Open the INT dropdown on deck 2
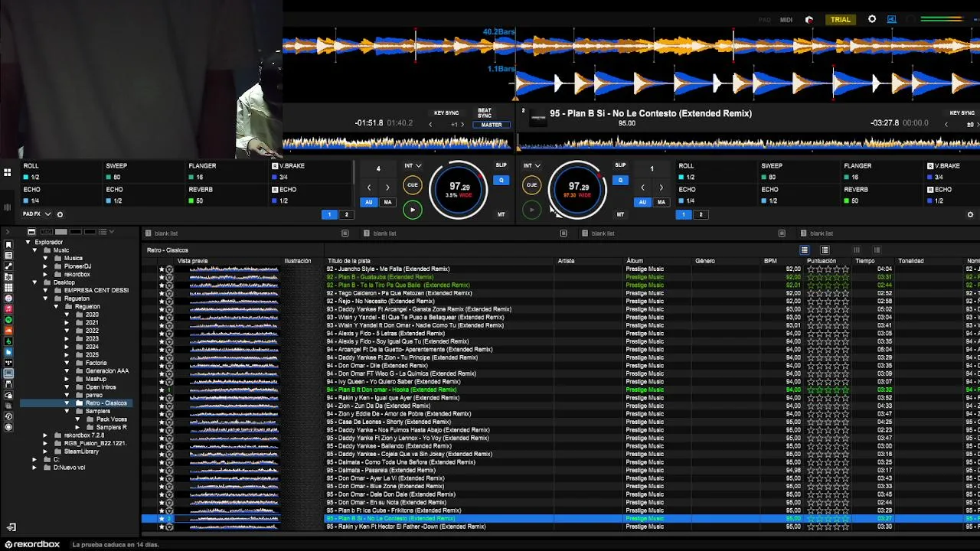Screen dimensions: 980x551 (x=532, y=165)
